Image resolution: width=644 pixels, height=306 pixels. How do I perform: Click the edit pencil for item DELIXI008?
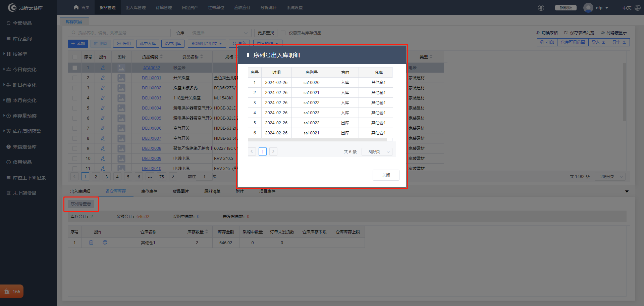click(x=103, y=148)
